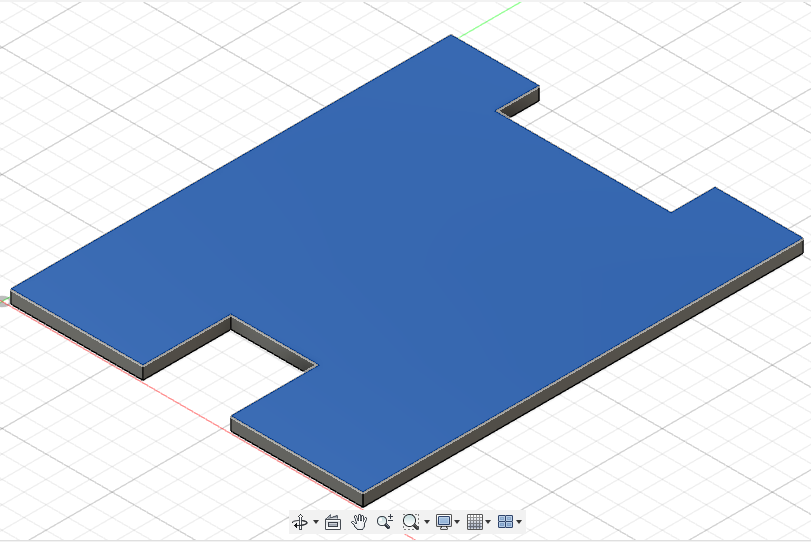This screenshot has height=542, width=811.
Task: Activate the Look At tool
Action: (x=333, y=522)
